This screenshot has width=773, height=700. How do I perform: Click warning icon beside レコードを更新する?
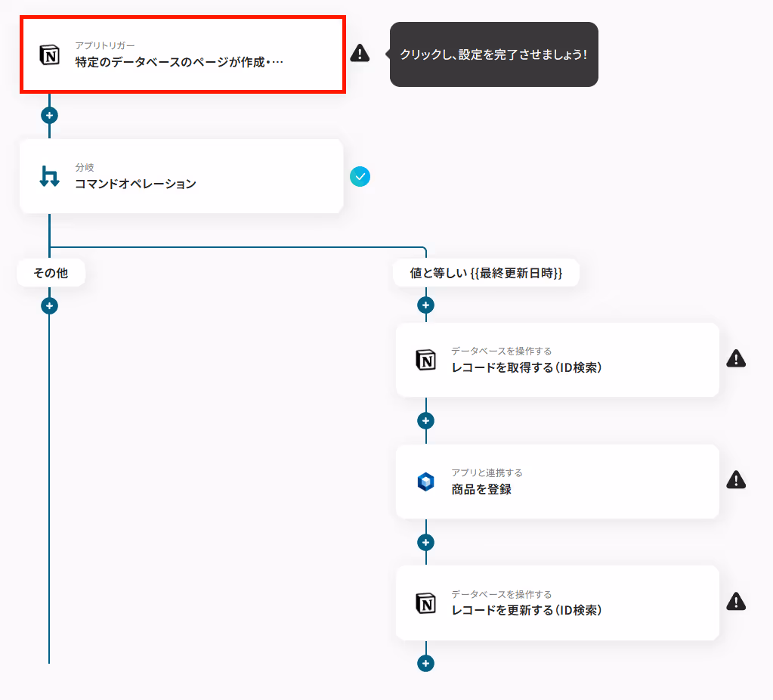(736, 601)
